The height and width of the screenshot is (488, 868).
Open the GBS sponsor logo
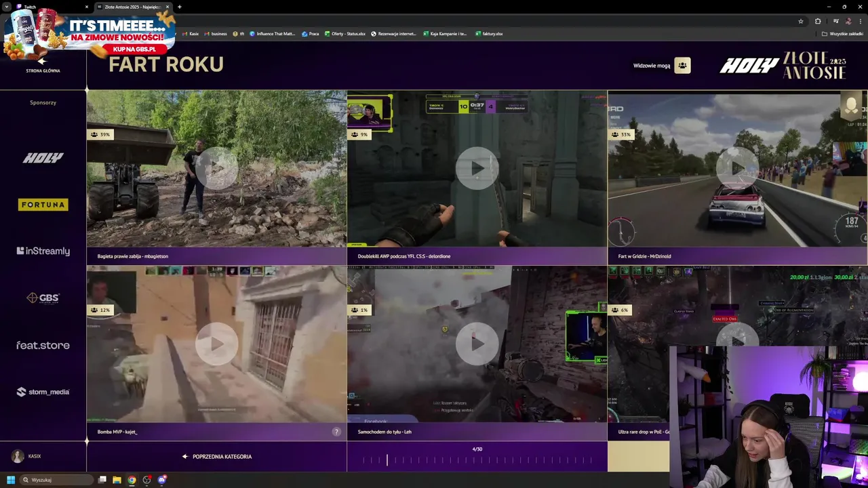pyautogui.click(x=43, y=298)
